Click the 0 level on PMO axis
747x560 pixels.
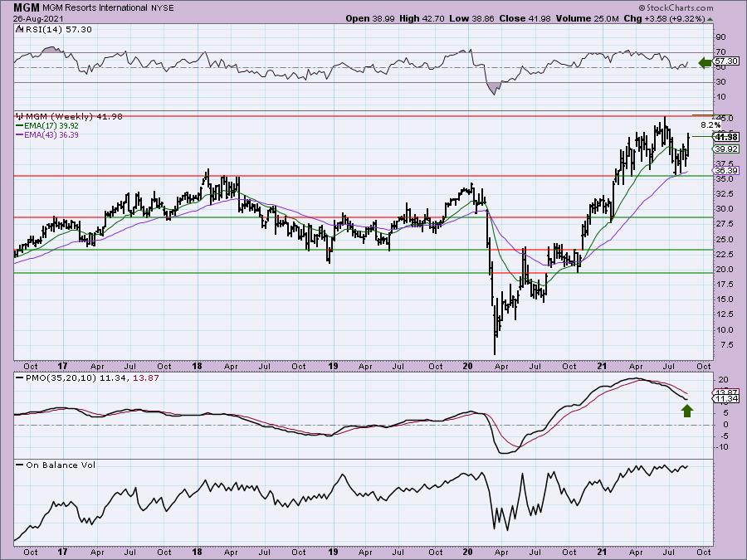725,425
